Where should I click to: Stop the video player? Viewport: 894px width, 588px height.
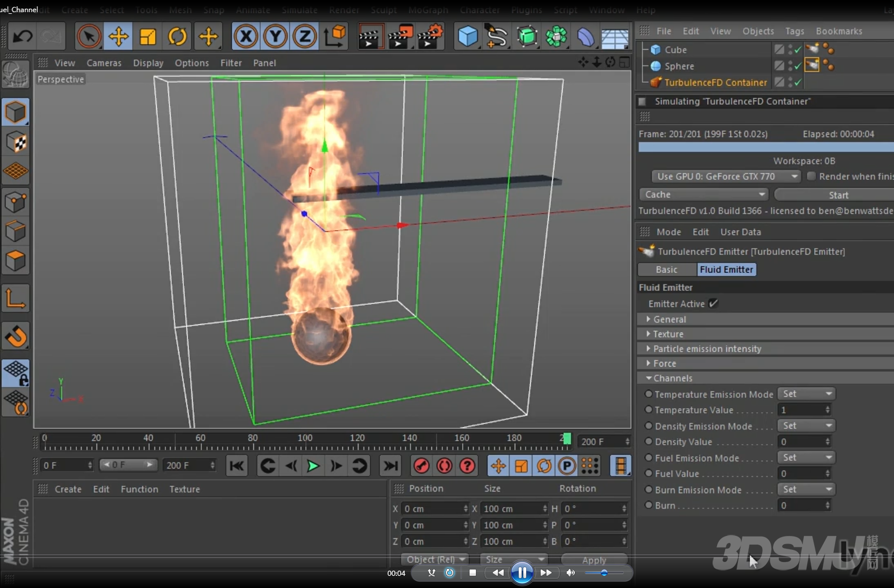click(x=472, y=573)
